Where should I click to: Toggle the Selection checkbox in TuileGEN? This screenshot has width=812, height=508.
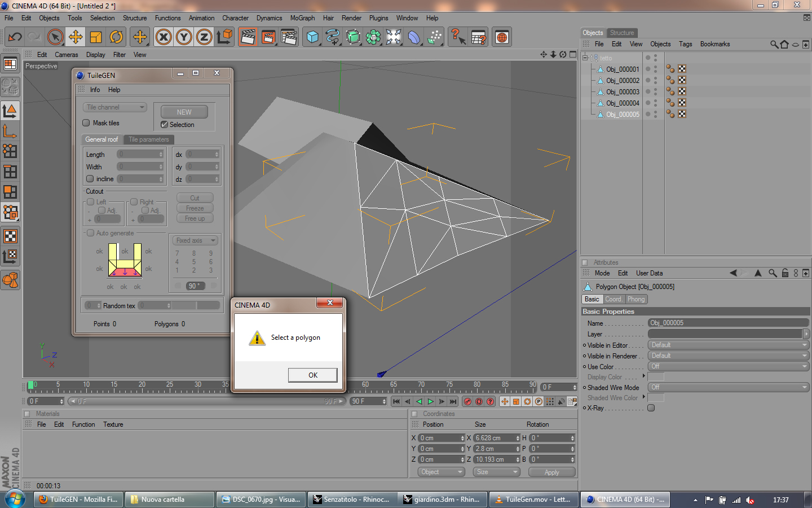pos(165,125)
